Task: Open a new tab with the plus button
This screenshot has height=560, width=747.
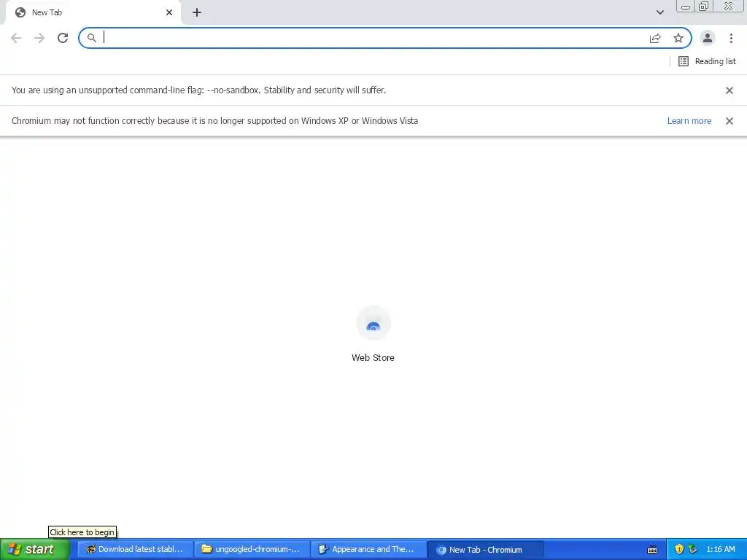Action: click(197, 12)
